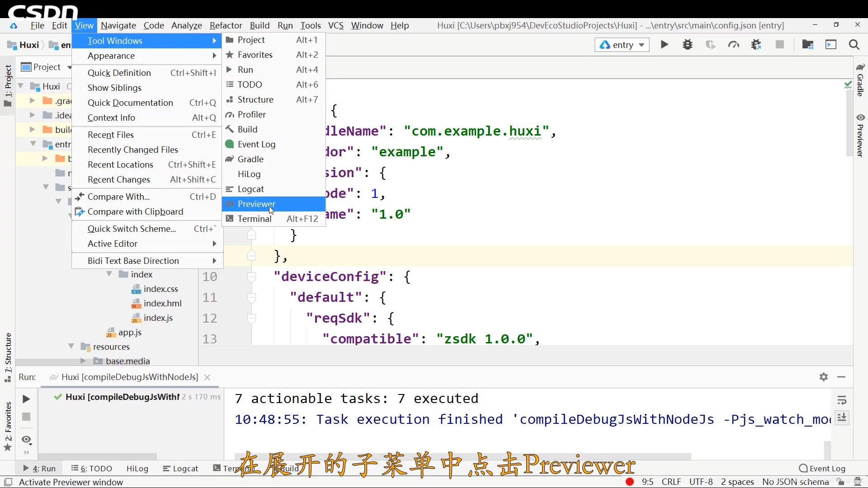Open Profiler from the Tool Windows submenu

click(x=274, y=114)
